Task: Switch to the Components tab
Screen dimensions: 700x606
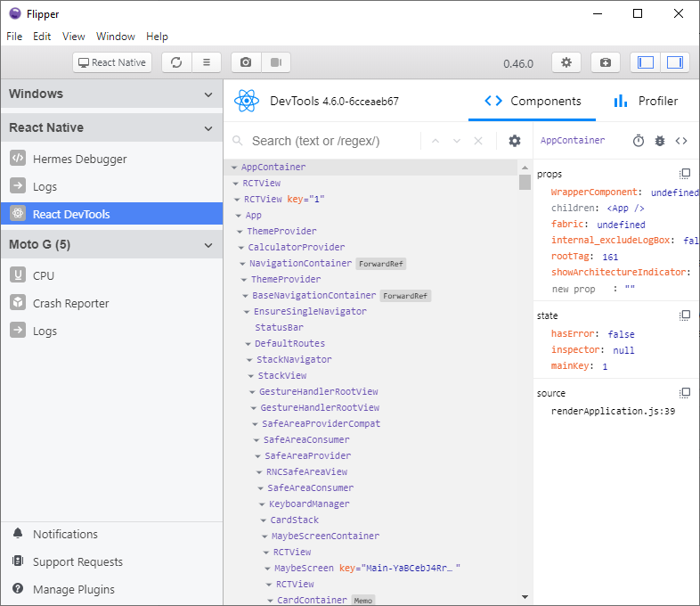Action: click(533, 102)
